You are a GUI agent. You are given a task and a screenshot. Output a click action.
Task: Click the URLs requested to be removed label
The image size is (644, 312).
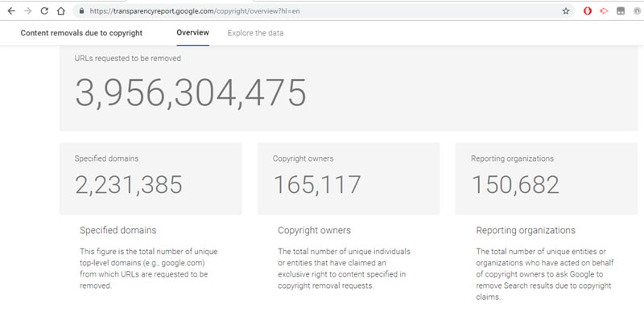[x=128, y=58]
